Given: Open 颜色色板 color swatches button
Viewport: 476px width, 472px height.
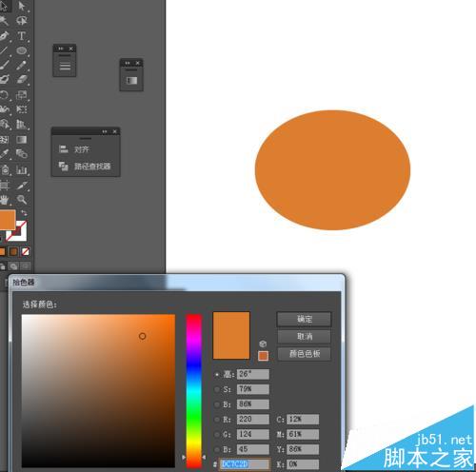Looking at the screenshot, I should coord(304,354).
